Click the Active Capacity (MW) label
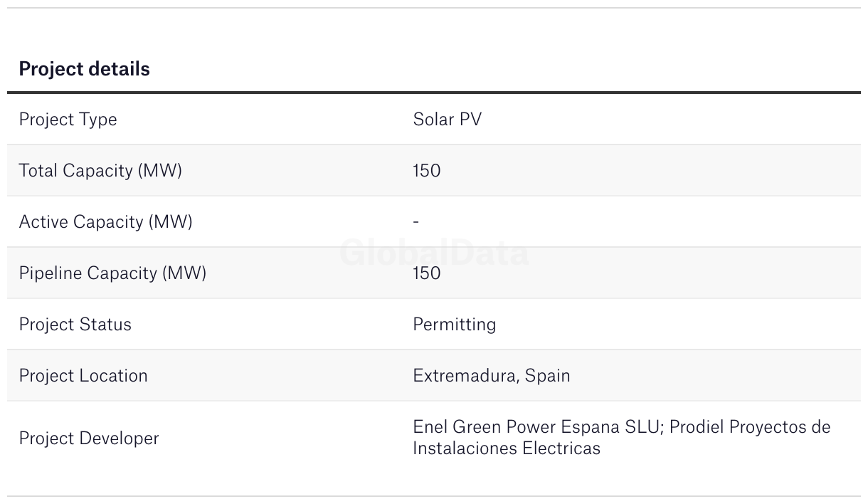The image size is (868, 504). point(105,222)
